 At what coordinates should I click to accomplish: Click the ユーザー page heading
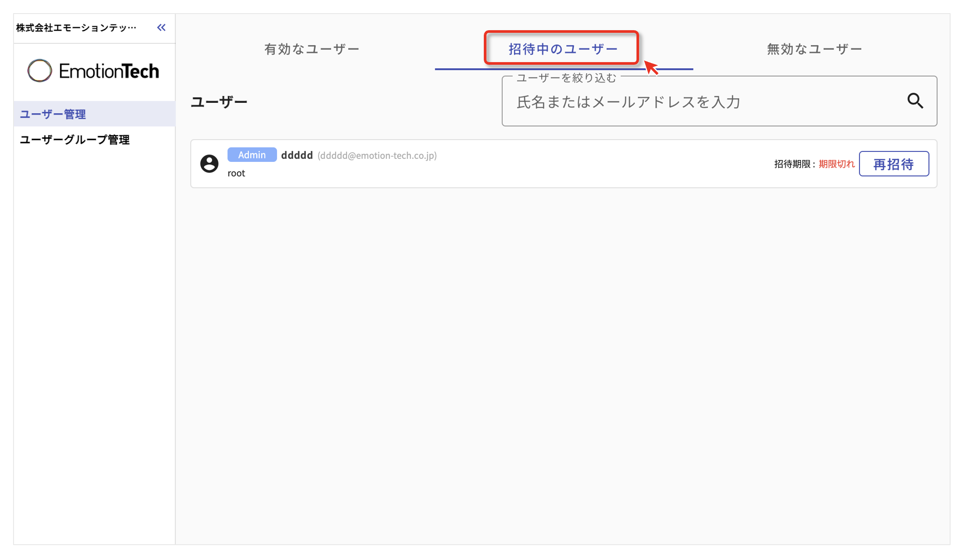pyautogui.click(x=219, y=101)
